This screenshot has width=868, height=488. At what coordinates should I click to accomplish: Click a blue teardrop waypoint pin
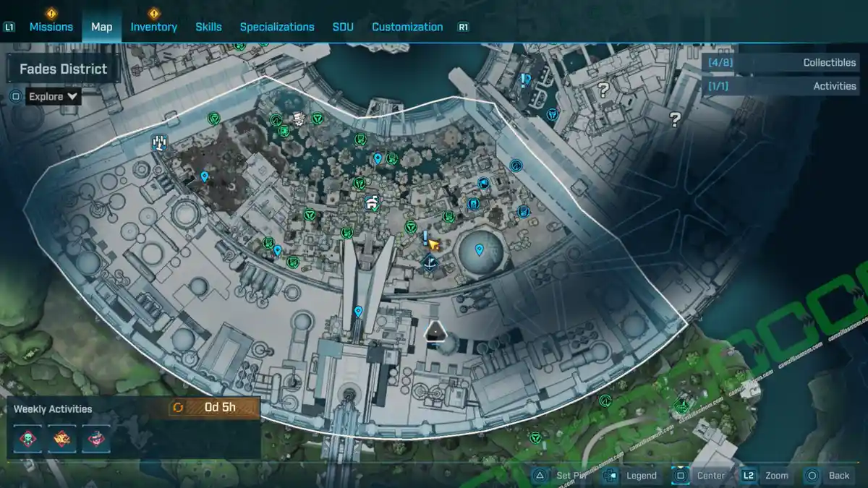pos(479,249)
